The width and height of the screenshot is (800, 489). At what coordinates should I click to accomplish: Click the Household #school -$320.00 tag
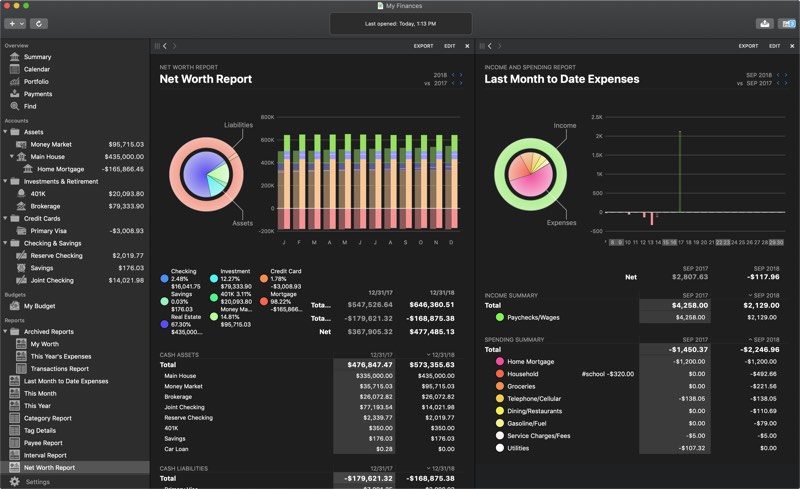[607, 374]
